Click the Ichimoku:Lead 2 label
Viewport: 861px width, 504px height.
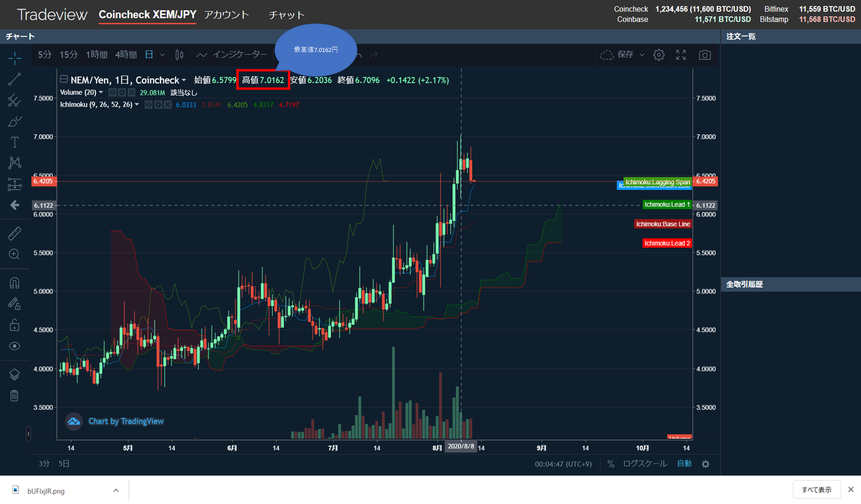pyautogui.click(x=667, y=243)
